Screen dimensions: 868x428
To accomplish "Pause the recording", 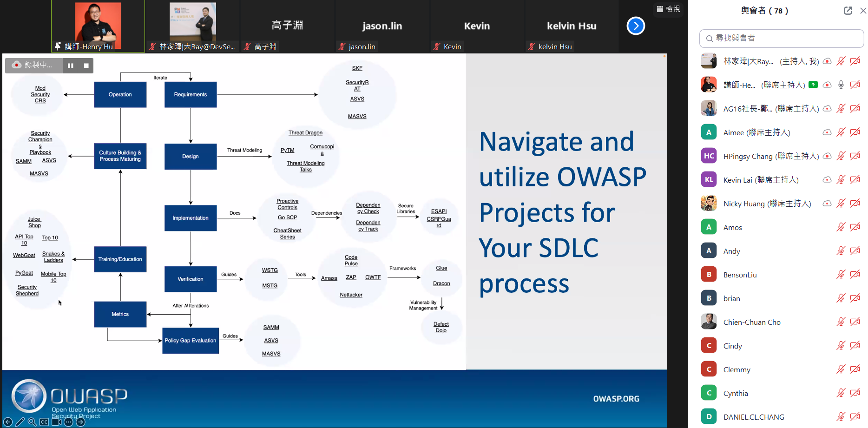I will click(71, 66).
